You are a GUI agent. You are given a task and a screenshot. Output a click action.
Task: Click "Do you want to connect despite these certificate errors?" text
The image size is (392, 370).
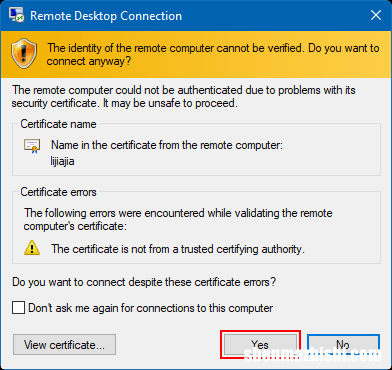pyautogui.click(x=144, y=282)
